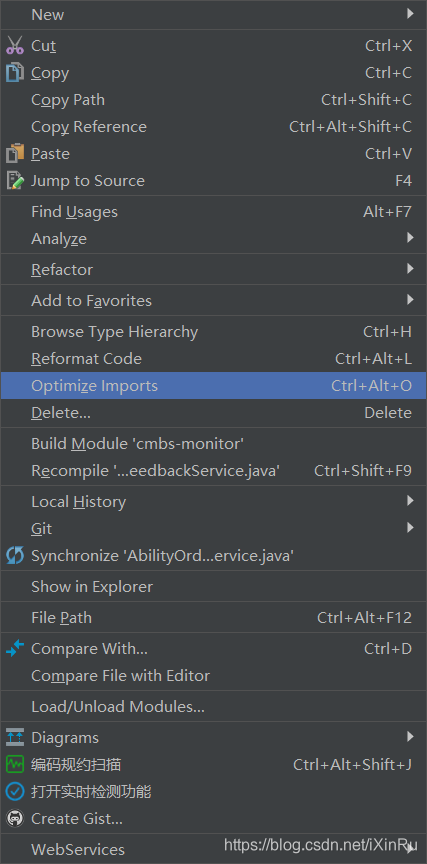Click the GitHub Create Gist icon
Viewport: 427px width, 864px height.
pyautogui.click(x=15, y=818)
